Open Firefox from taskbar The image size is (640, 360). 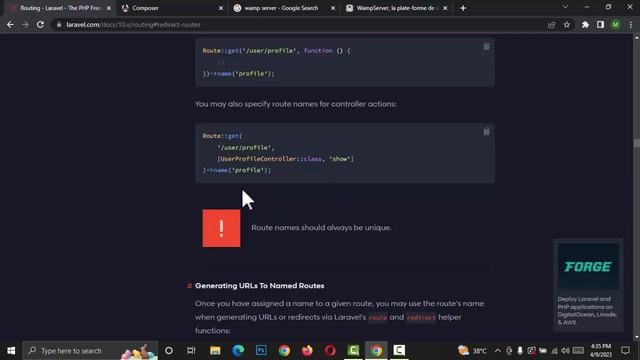[x=307, y=351]
